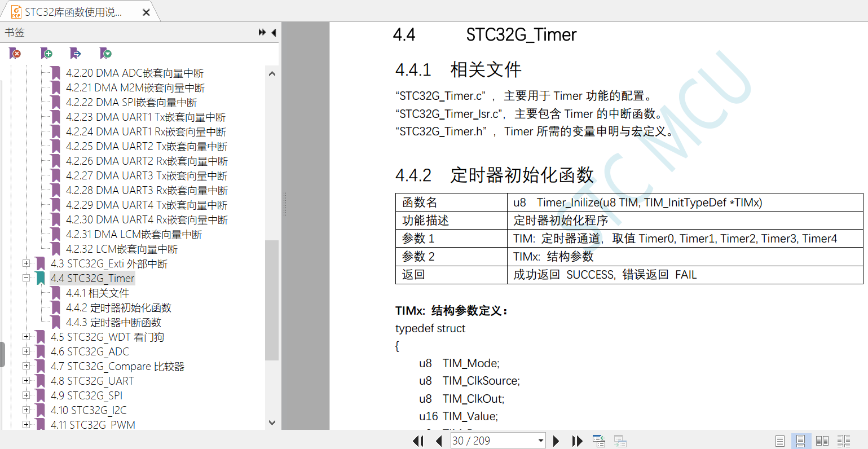Image resolution: width=868 pixels, height=449 pixels.
Task: Expand the 4.6 STC32G_ADC bookmark
Action: pos(26,351)
